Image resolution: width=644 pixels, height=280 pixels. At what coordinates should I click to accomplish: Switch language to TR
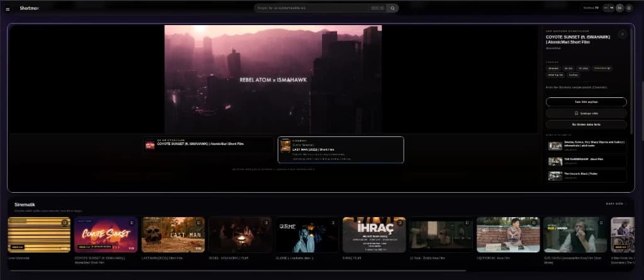611,8
